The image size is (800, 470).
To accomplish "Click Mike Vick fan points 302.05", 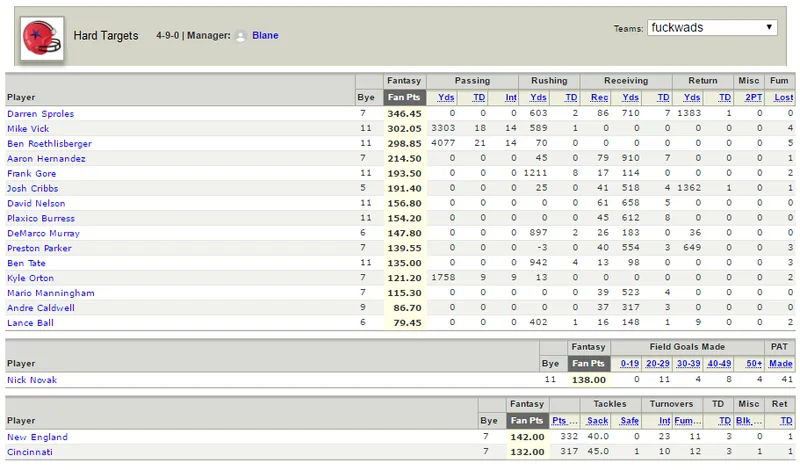I will click(x=405, y=129).
